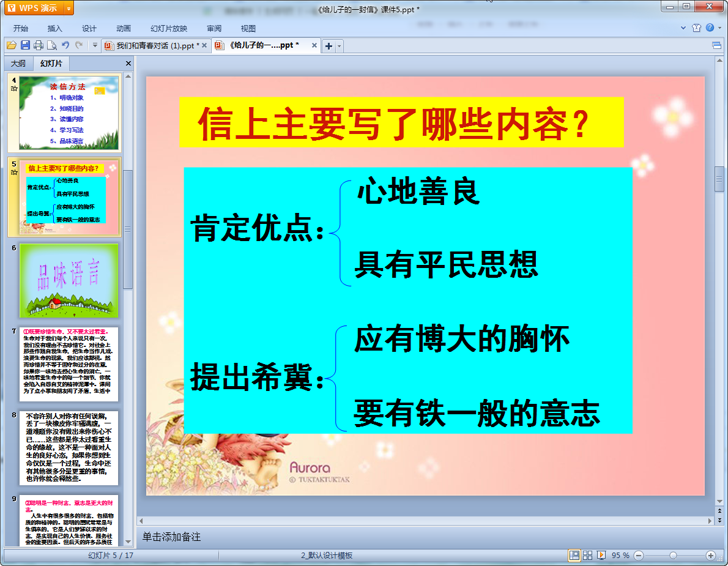Select slide 5 thumbnail in the panel
The image size is (728, 566).
pos(69,197)
